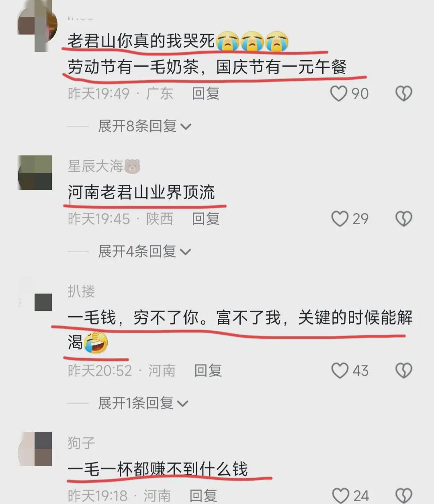The height and width of the screenshot is (504, 434).
Task: Tap broken-heart icon on 星辰大海's comment
Action: 404,219
